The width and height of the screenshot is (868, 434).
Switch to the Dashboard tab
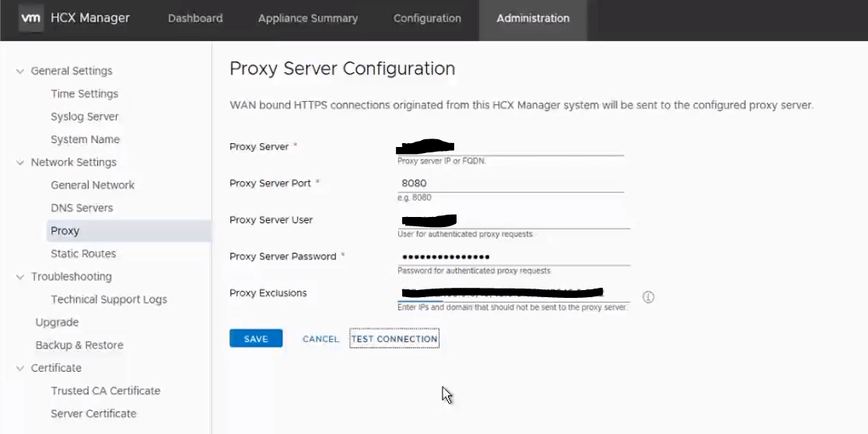195,19
